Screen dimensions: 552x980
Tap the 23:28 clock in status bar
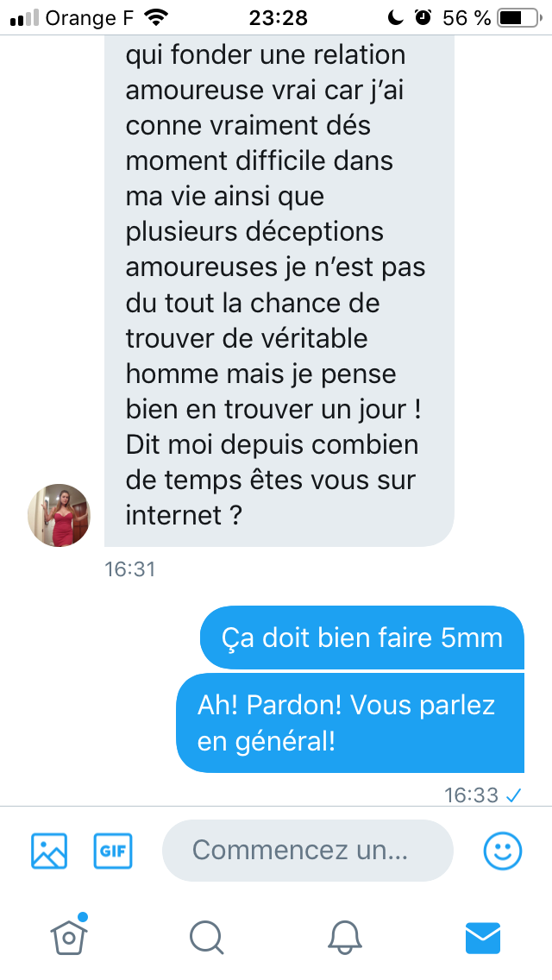[x=279, y=17]
